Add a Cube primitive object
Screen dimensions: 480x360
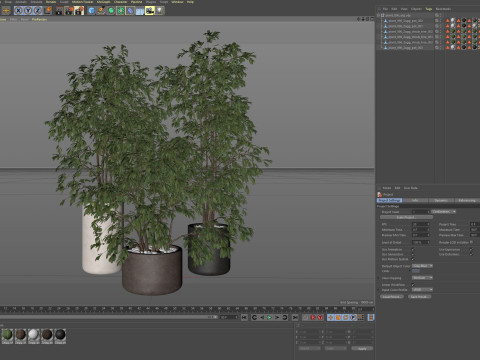click(x=92, y=11)
